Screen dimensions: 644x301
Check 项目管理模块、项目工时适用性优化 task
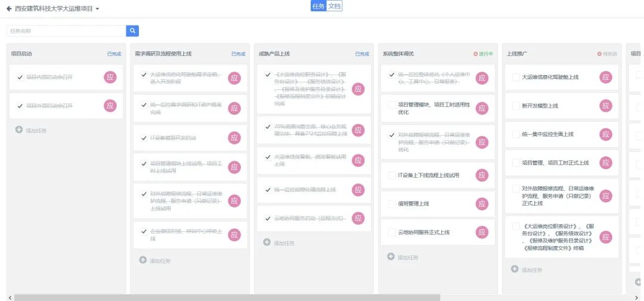(x=392, y=105)
